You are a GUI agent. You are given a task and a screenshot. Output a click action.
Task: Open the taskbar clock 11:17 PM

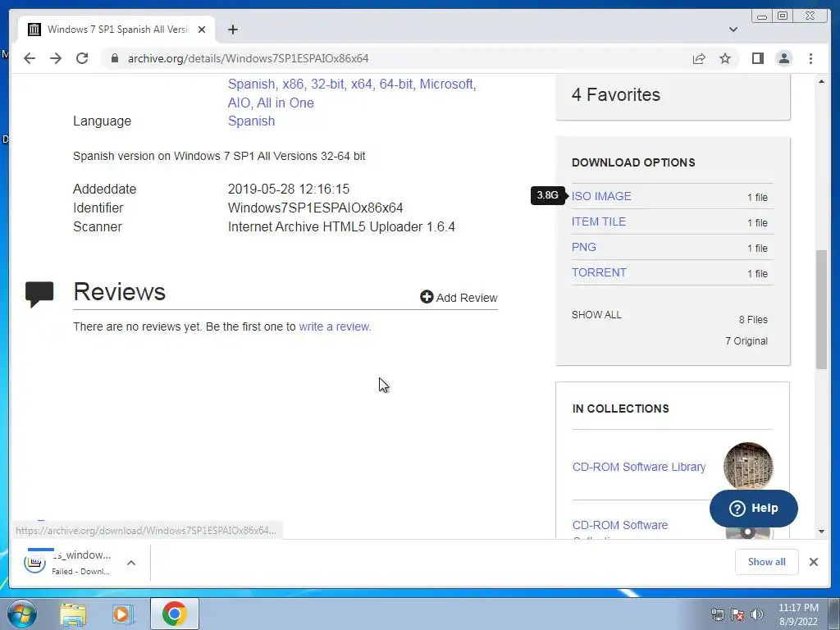coord(798,614)
